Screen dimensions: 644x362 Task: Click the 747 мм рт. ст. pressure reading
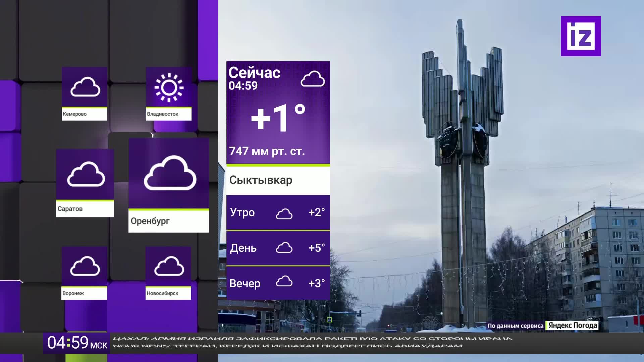pos(267,151)
